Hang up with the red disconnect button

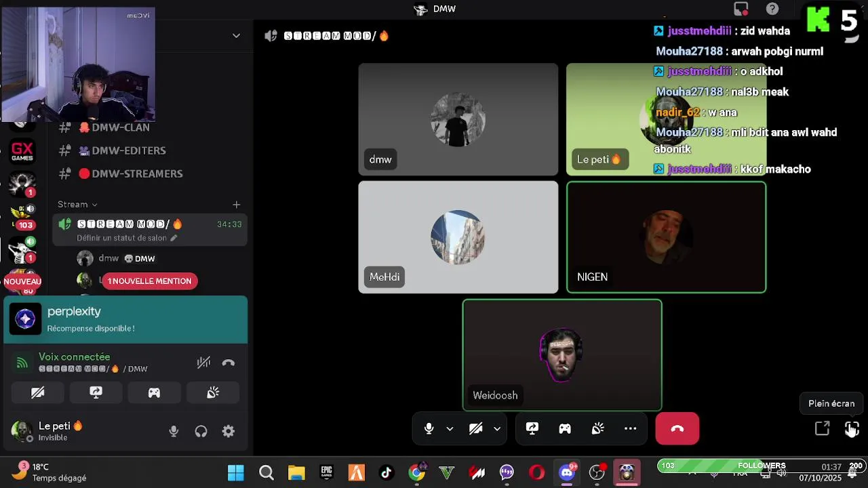pos(677,428)
